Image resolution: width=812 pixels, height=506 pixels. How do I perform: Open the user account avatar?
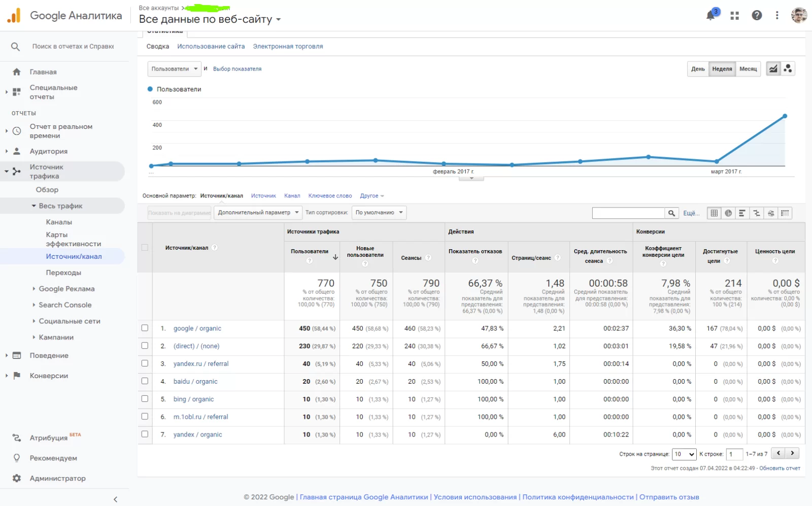pos(799,15)
